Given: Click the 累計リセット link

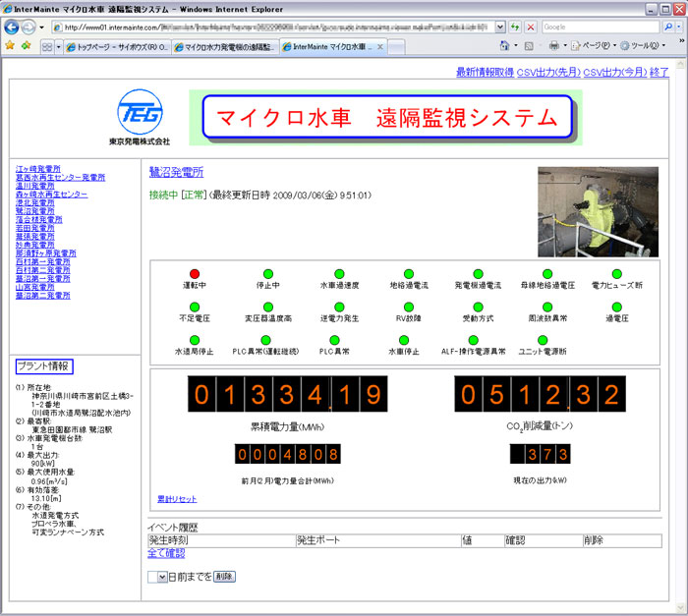Looking at the screenshot, I should tap(177, 499).
